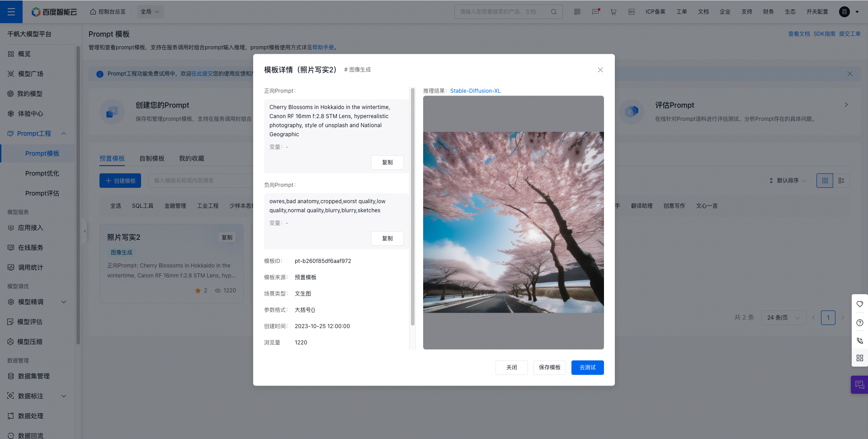
Task: Open the 默认排序 sort dropdown
Action: (788, 181)
